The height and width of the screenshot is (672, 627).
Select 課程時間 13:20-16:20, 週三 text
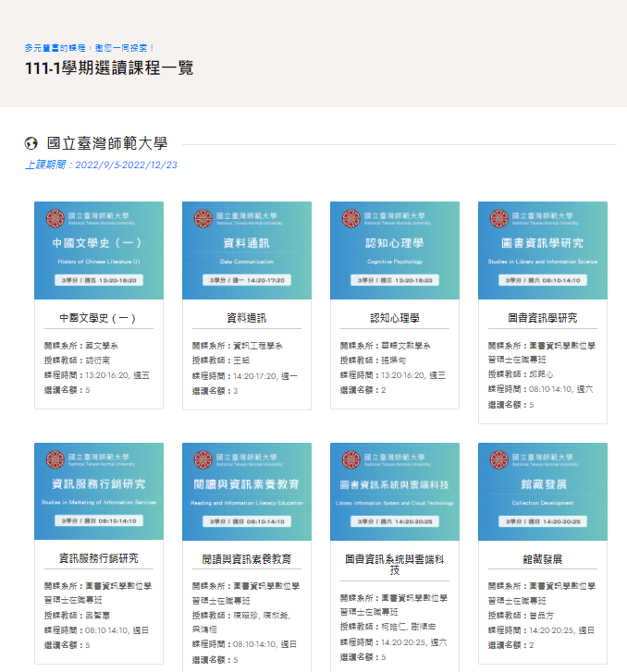tap(393, 375)
